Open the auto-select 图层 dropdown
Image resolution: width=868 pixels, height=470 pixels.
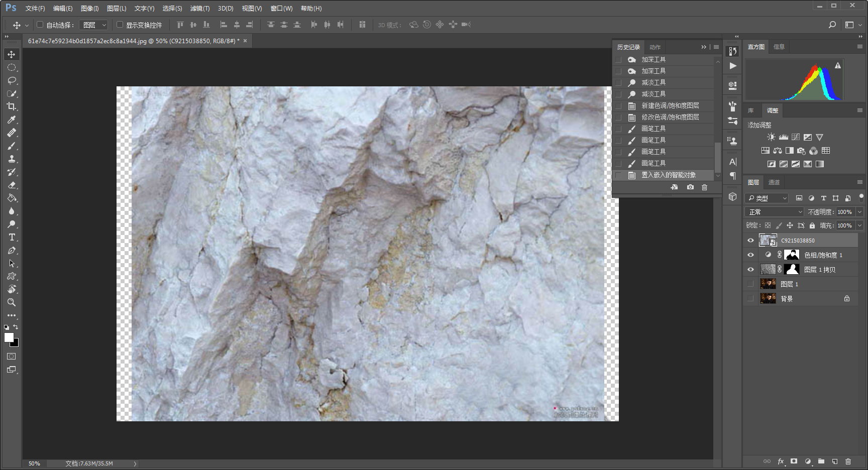(x=93, y=25)
